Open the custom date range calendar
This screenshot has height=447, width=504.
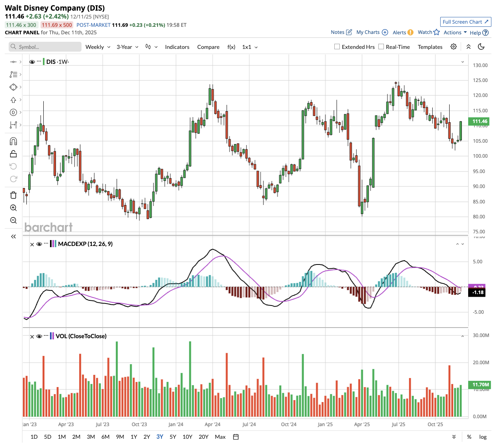[x=236, y=437]
